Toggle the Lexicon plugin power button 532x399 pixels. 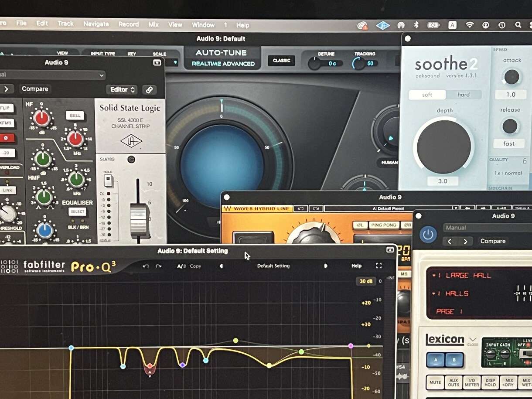click(x=428, y=235)
